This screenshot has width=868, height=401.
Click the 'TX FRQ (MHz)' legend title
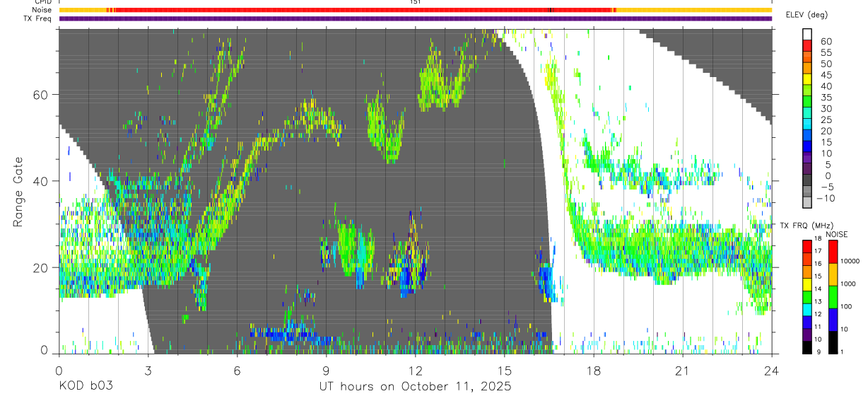[807, 226]
